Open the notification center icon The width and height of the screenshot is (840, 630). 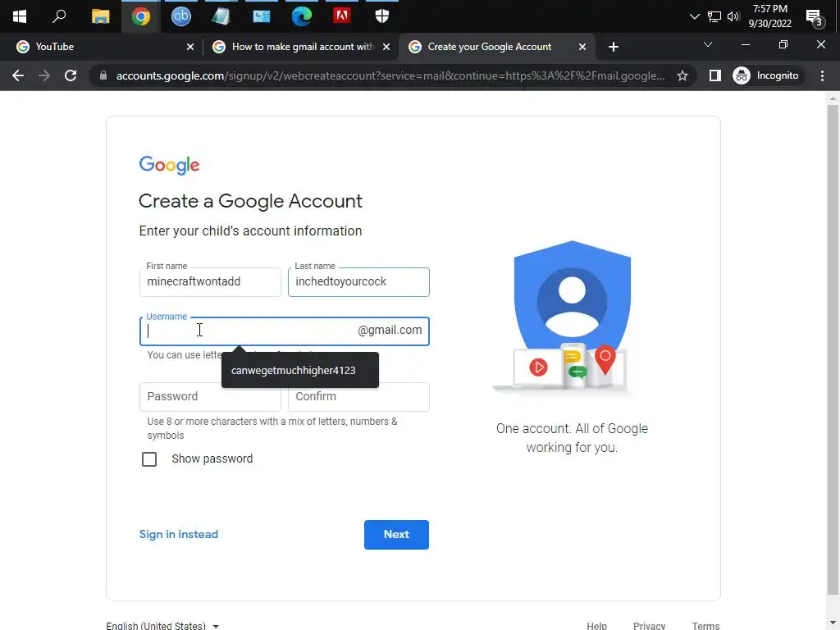tap(815, 17)
